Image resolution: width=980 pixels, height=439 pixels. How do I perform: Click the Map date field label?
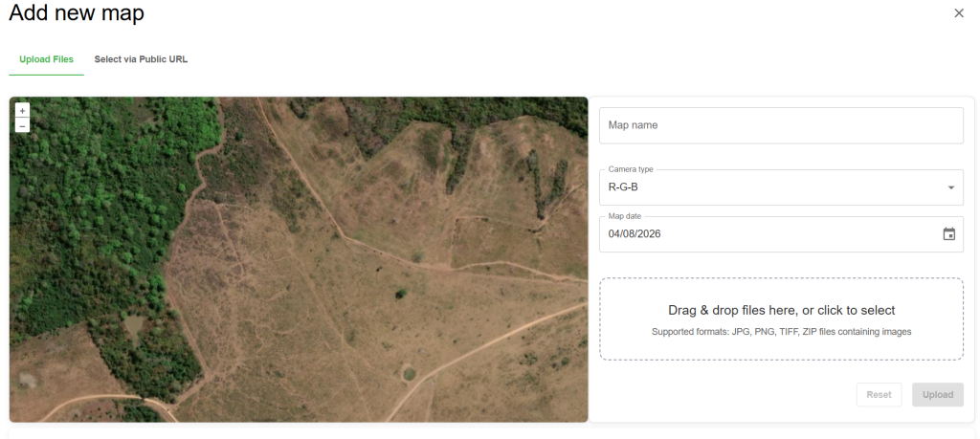coord(627,216)
